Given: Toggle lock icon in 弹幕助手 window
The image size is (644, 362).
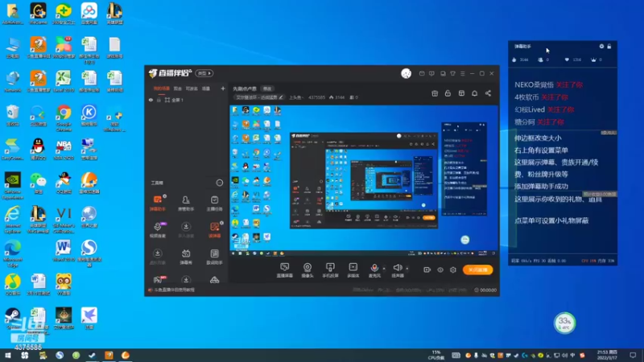Looking at the screenshot, I should coord(609,47).
